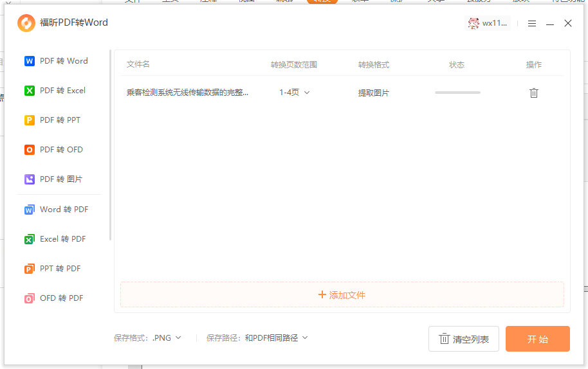Click the Foxit app logo
Viewport: 588px width, 369px height.
(26, 23)
